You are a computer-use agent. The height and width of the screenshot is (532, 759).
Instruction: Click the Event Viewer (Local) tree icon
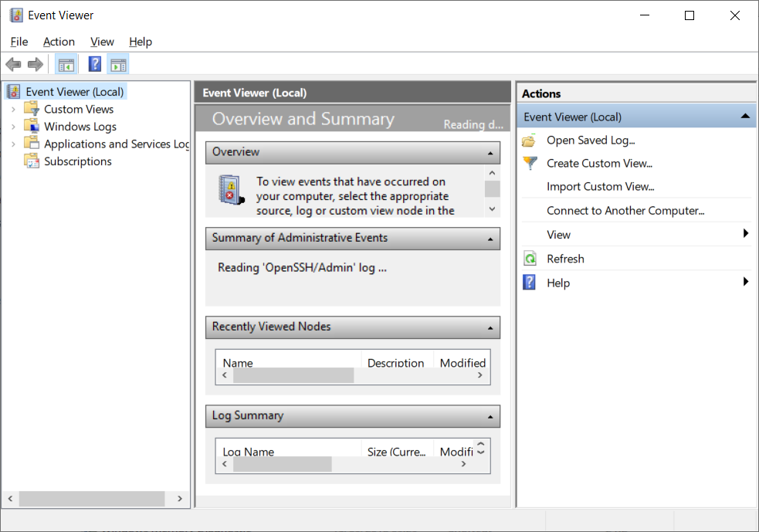click(x=14, y=91)
